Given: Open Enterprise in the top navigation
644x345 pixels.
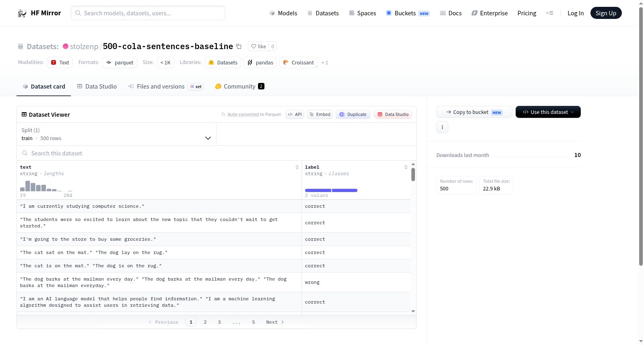Looking at the screenshot, I should point(490,13).
